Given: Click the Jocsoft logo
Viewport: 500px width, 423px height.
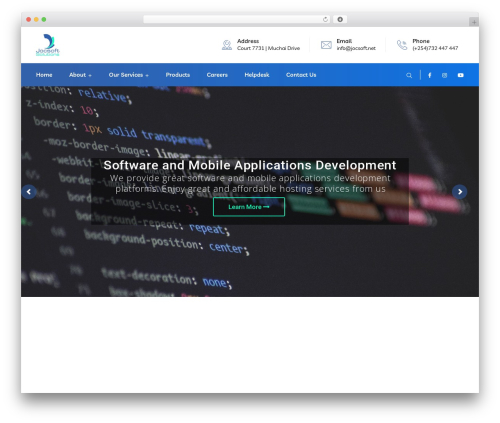Looking at the screenshot, I should coord(48,45).
